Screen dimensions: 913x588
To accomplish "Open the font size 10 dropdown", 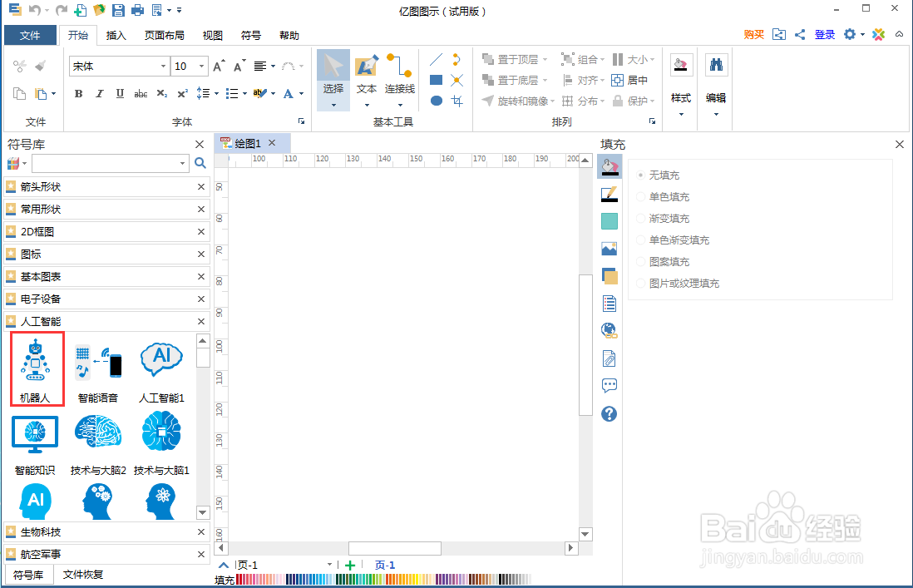I will point(201,67).
